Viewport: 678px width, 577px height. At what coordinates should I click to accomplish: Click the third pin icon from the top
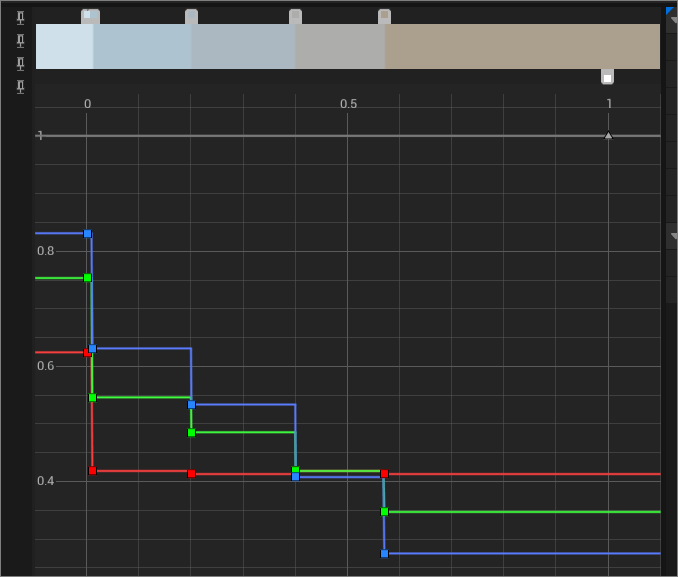point(20,64)
